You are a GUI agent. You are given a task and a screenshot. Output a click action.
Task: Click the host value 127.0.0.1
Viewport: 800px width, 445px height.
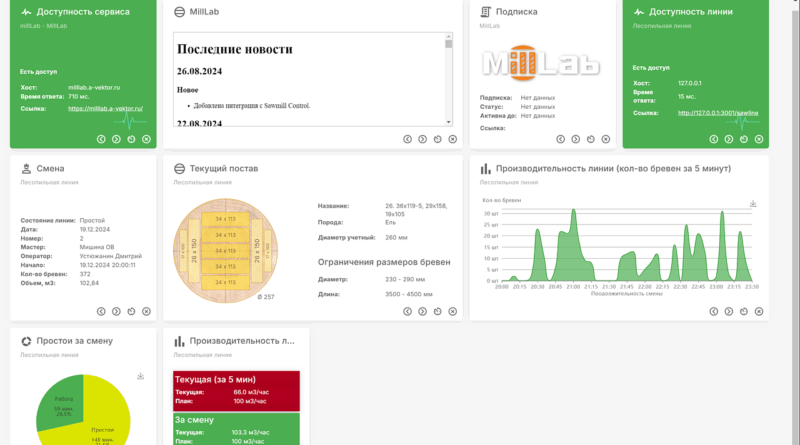(x=689, y=83)
